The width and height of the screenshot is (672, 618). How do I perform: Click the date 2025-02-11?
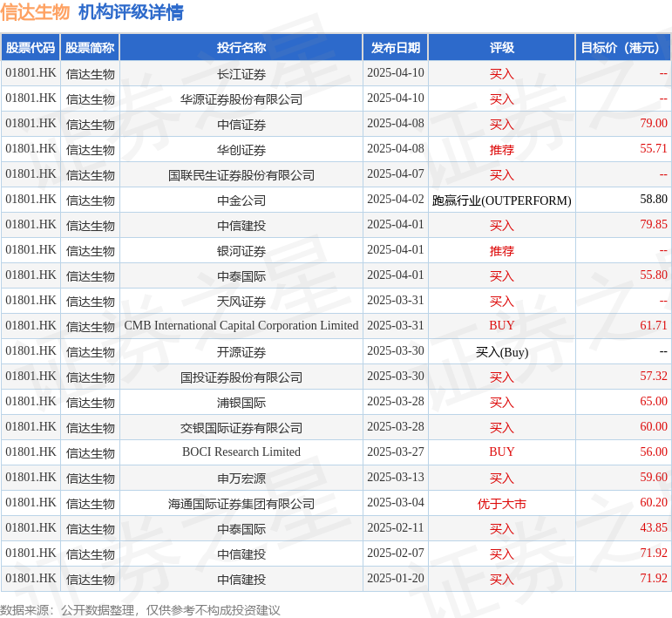(x=396, y=528)
